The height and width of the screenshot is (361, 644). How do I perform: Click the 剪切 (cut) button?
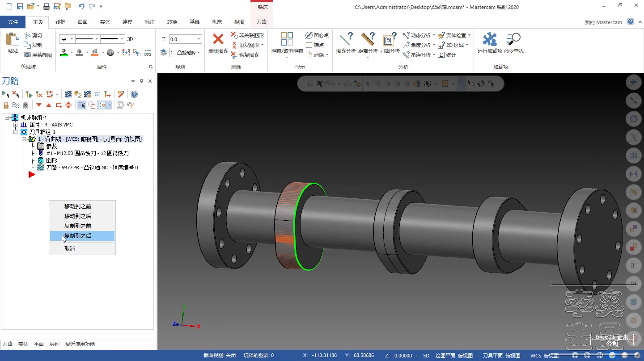pos(33,35)
